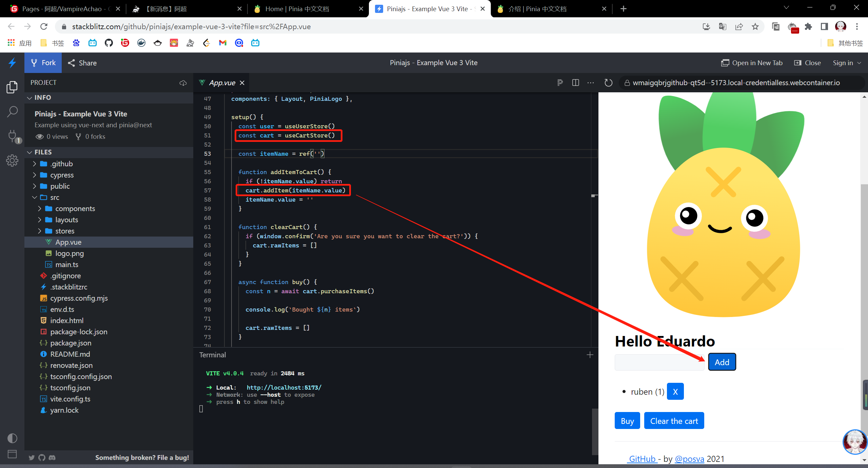Add a new terminal with plus
The height and width of the screenshot is (468, 868).
coord(590,355)
